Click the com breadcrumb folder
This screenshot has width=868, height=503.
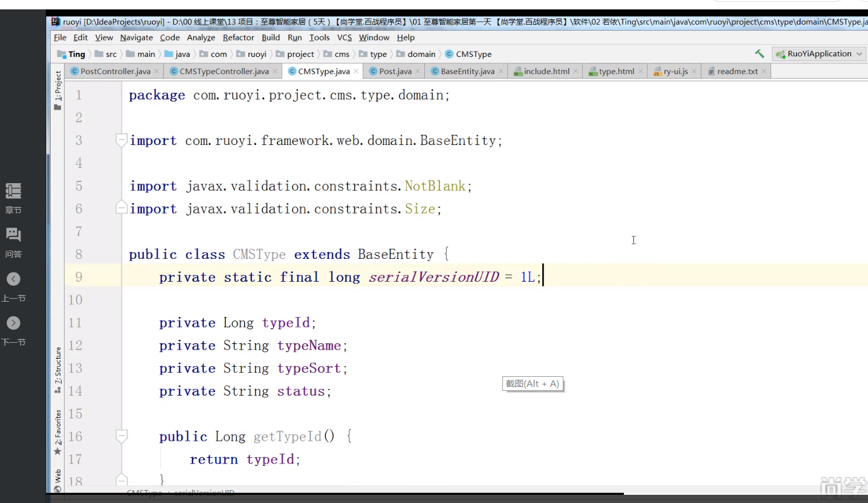(x=213, y=54)
